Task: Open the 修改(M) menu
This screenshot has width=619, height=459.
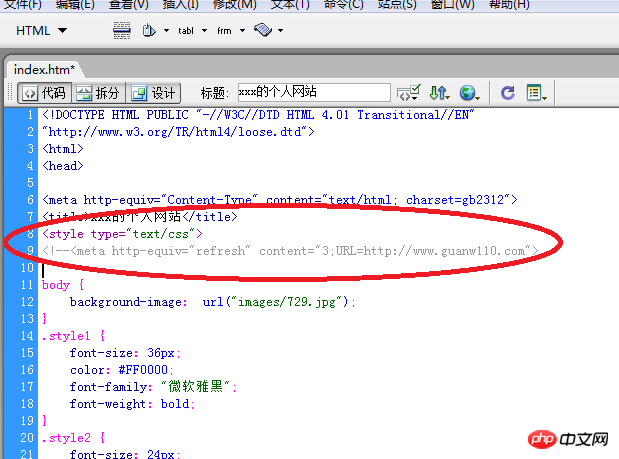Action: (x=234, y=5)
